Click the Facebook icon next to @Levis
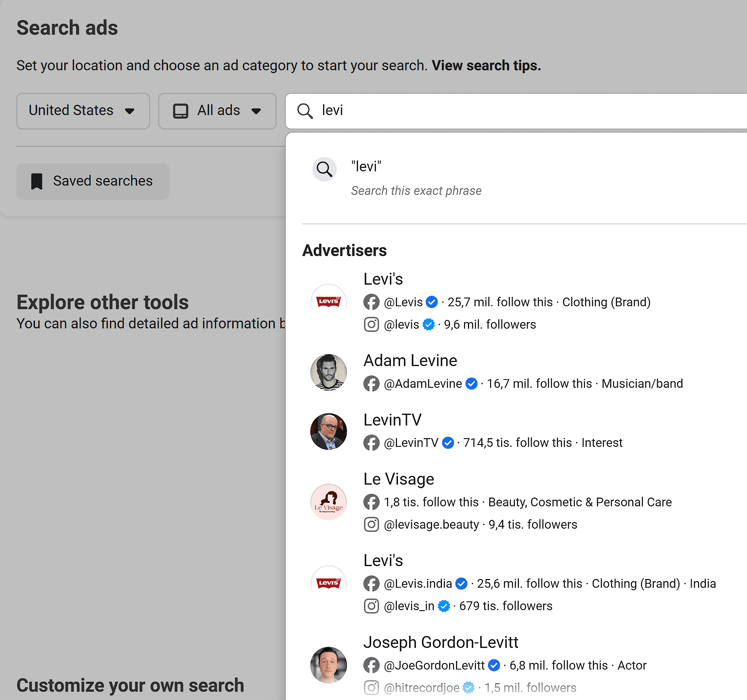Screen dimensions: 747x700 371,302
